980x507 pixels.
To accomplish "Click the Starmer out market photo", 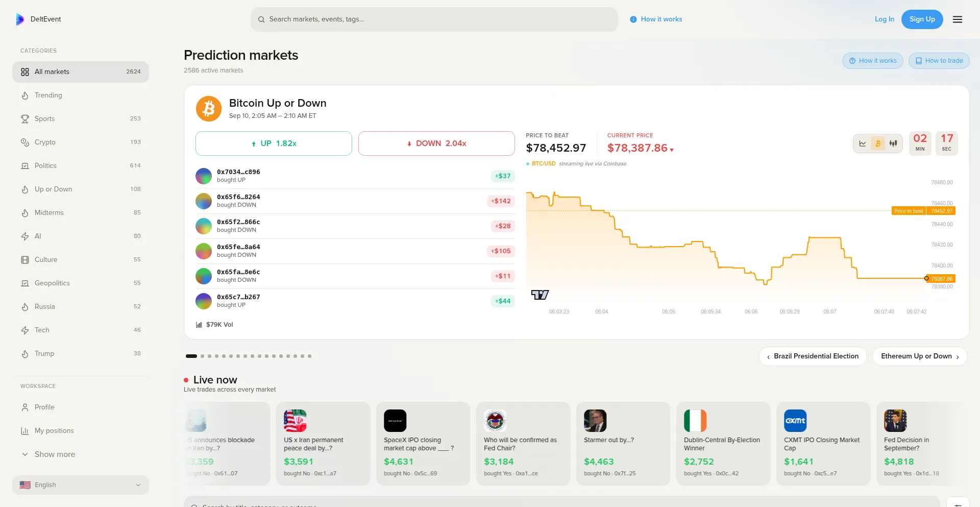I will (595, 421).
